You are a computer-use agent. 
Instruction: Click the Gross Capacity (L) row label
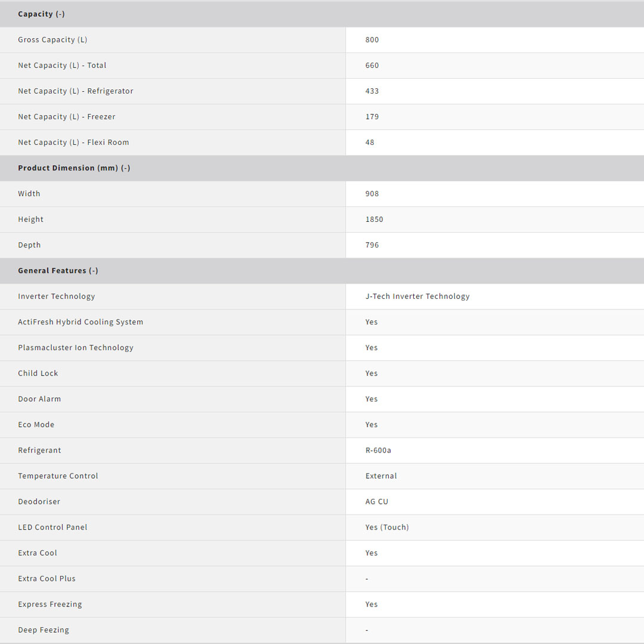point(52,40)
